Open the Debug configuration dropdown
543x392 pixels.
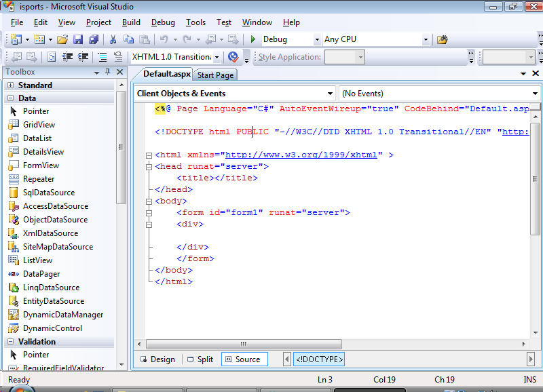click(x=317, y=40)
